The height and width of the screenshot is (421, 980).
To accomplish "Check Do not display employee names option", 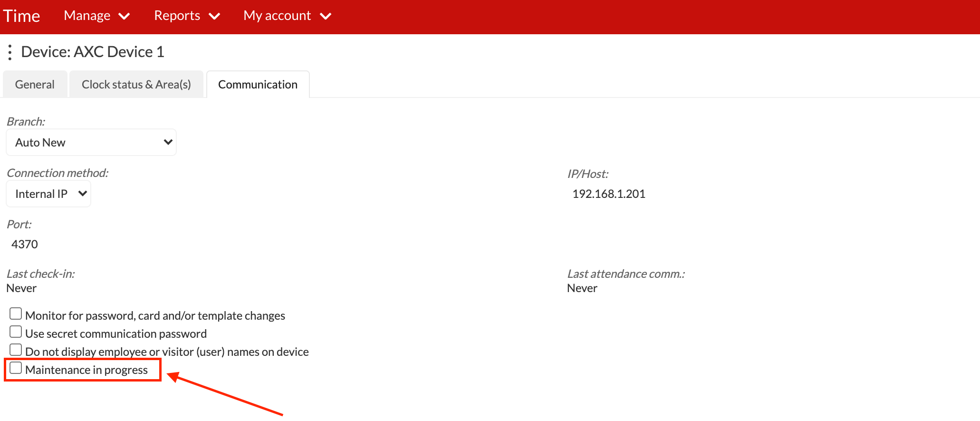I will pos(16,350).
